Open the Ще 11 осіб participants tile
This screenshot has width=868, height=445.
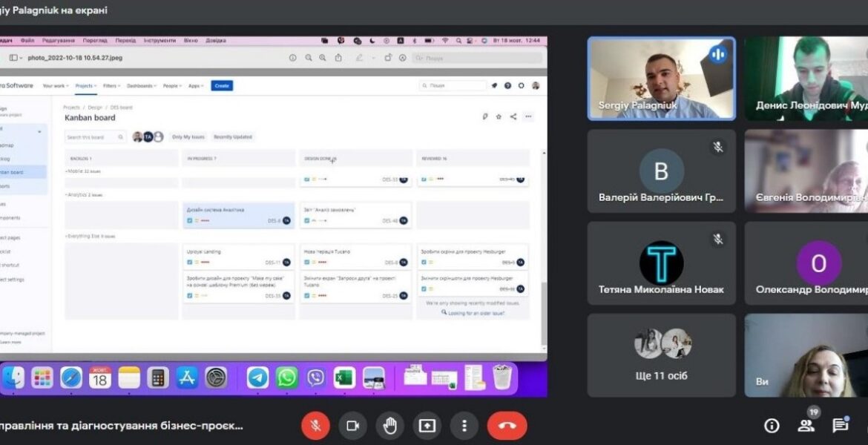pos(662,355)
